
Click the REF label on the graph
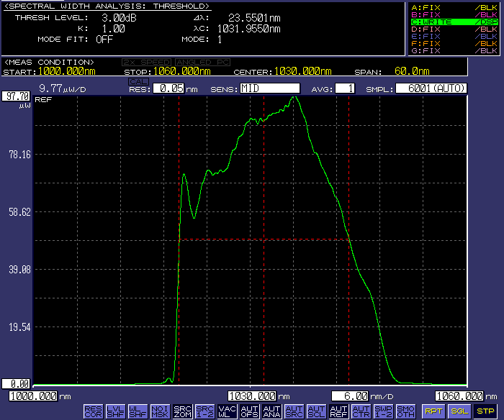pos(43,99)
